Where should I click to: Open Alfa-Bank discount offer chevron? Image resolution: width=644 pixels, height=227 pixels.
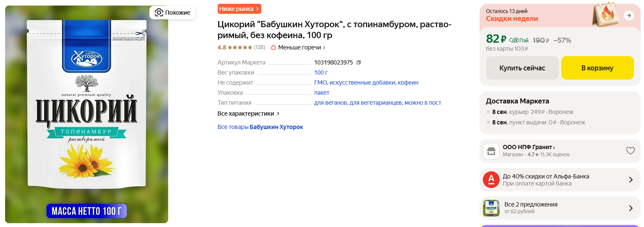click(631, 180)
